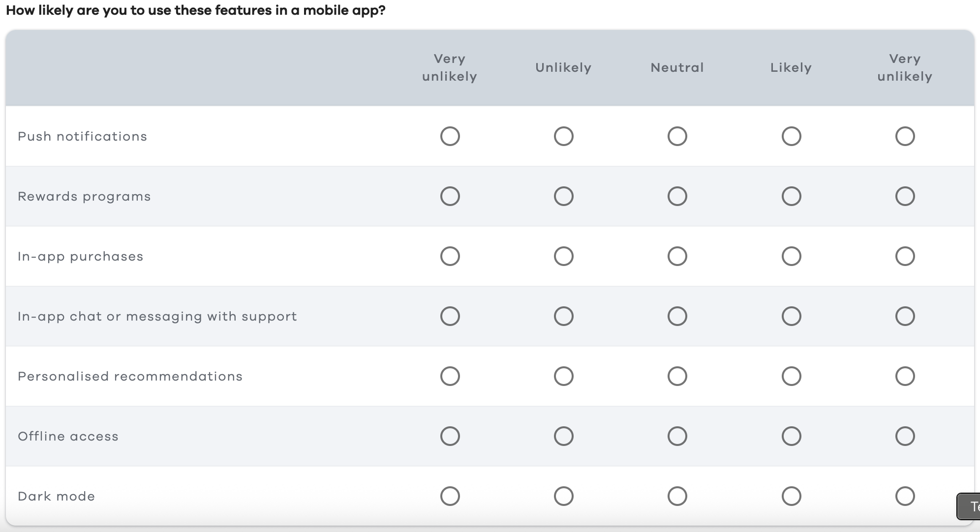Image resolution: width=980 pixels, height=532 pixels.
Task: Select Likely for In-app chat with support
Action: click(x=792, y=316)
